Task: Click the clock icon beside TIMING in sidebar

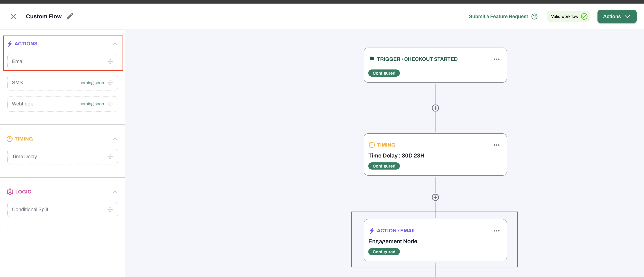Action: click(9, 139)
